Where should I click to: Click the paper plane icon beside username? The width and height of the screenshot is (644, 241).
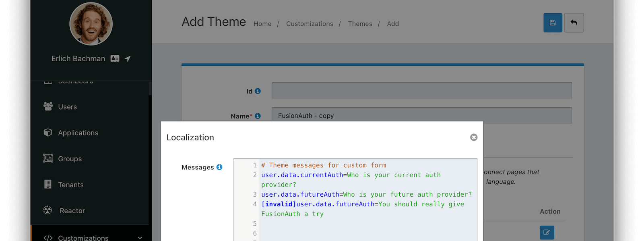[x=128, y=58]
